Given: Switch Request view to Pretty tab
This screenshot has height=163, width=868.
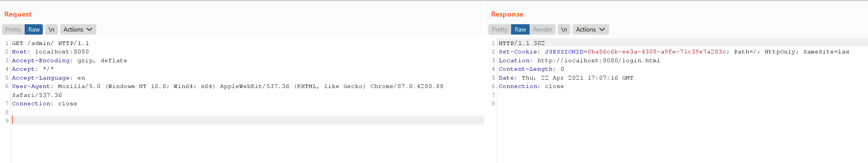Looking at the screenshot, I should click(x=13, y=30).
